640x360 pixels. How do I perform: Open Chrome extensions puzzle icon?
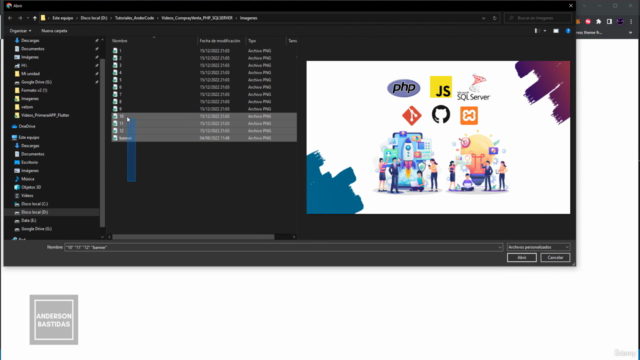click(x=598, y=22)
